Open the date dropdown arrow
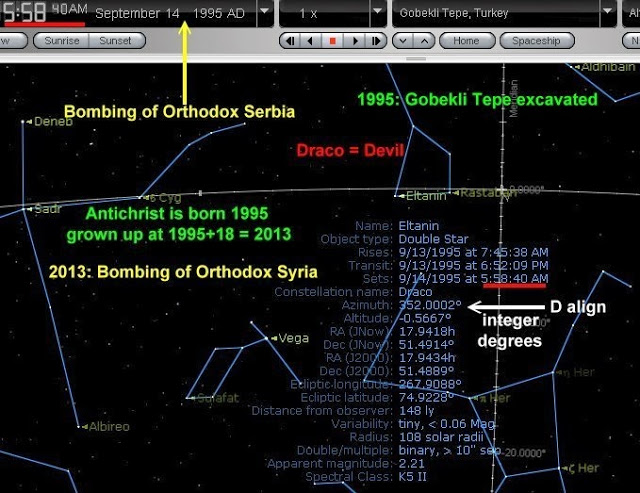Screen dimensions: 640x493 tap(265, 11)
